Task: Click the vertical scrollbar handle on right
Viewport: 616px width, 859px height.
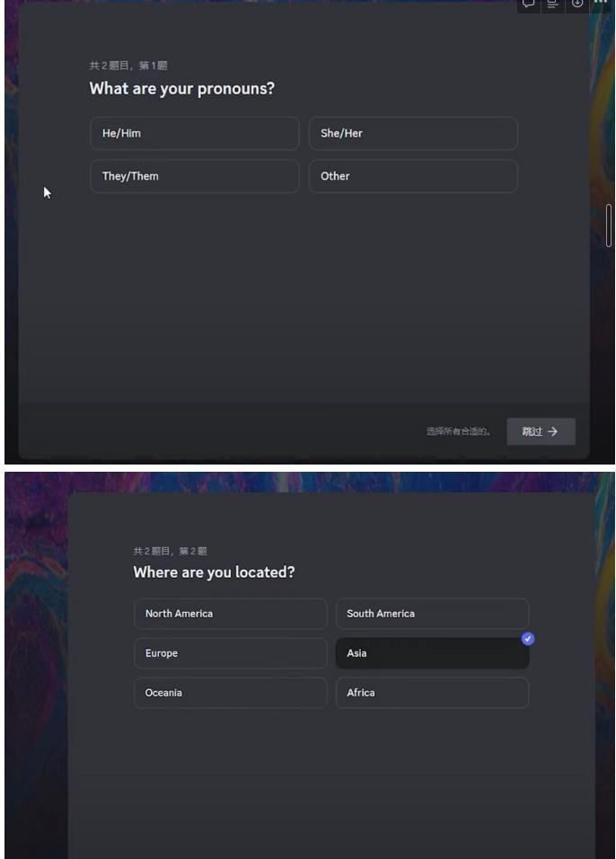Action: tap(609, 225)
